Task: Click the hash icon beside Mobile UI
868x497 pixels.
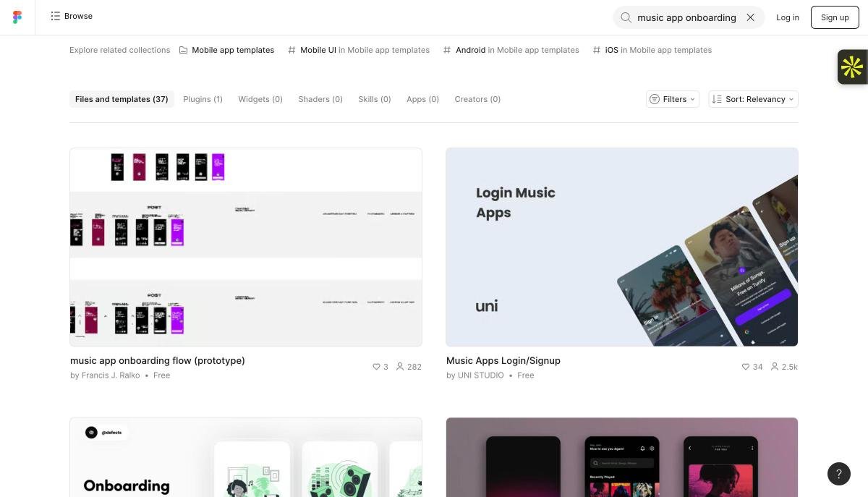Action: point(292,50)
